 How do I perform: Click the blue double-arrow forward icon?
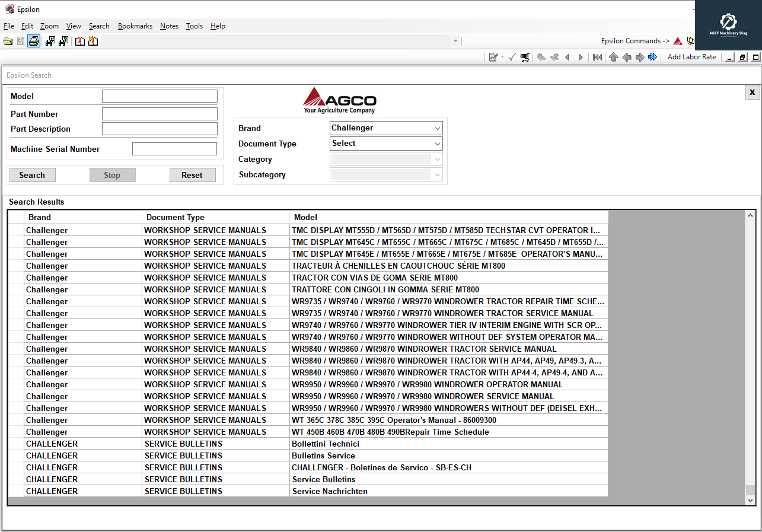point(653,57)
